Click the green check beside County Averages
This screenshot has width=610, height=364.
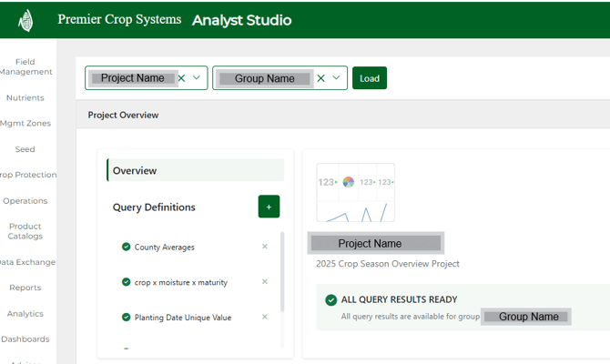(x=126, y=247)
